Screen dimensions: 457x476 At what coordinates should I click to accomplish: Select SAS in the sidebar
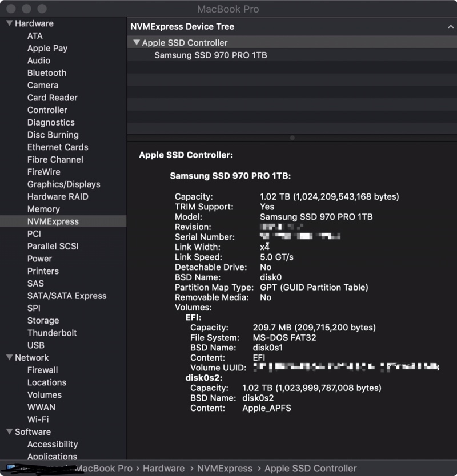pos(35,283)
